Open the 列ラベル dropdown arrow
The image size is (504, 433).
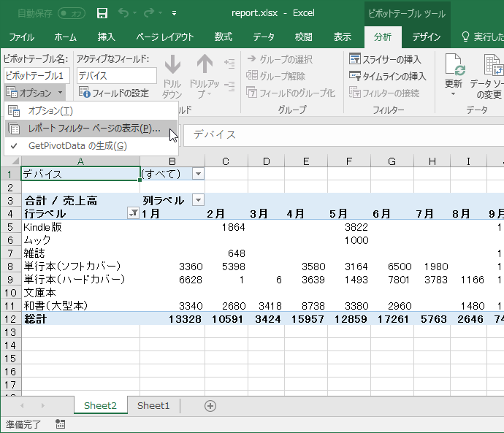(x=199, y=200)
